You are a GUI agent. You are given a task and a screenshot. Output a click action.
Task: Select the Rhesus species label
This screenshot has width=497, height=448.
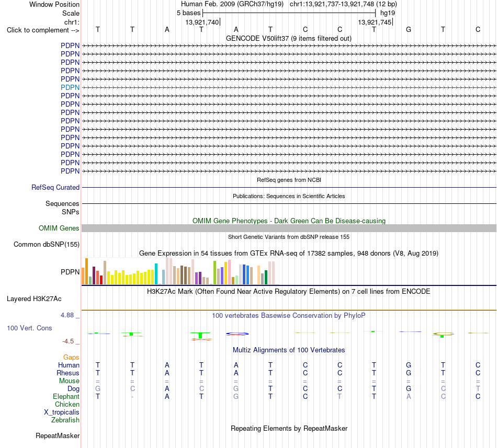tap(68, 373)
